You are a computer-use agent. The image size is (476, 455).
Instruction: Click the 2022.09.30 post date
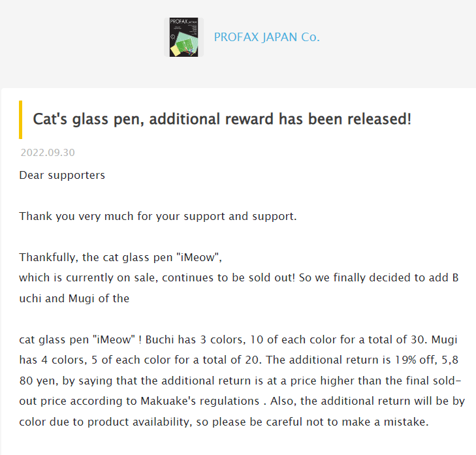coord(48,152)
